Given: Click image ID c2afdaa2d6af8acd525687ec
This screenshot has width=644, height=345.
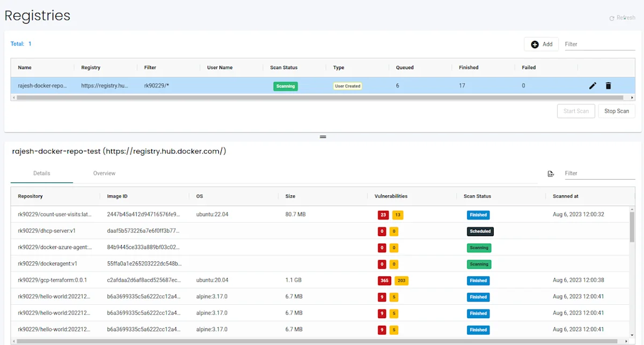Looking at the screenshot, I should 144,280.
